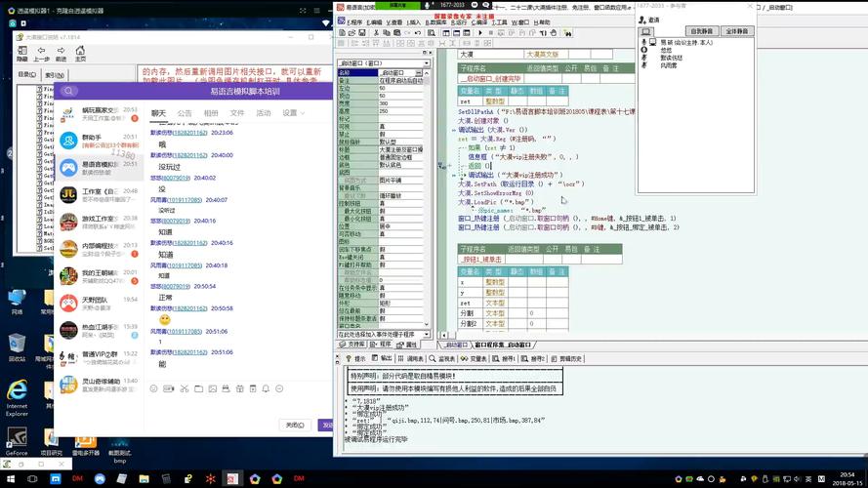Click the 回收站 Recycle Bin desktop icon

pos(17,347)
